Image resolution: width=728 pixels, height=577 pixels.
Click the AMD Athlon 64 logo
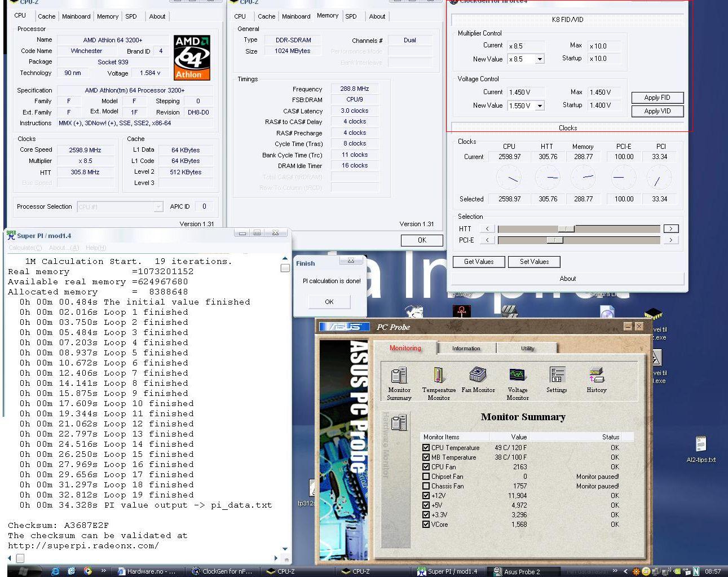(x=192, y=58)
